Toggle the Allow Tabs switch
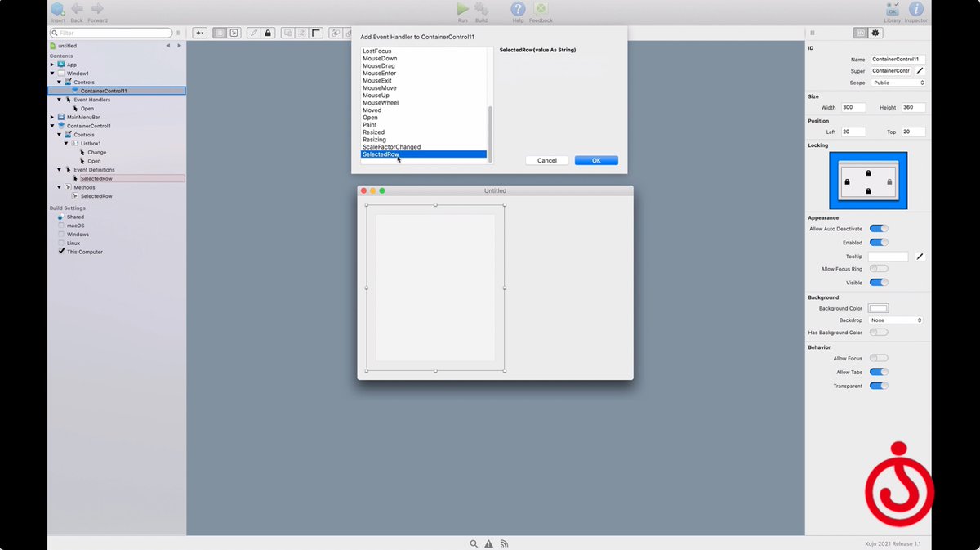The height and width of the screenshot is (550, 980). pyautogui.click(x=879, y=372)
